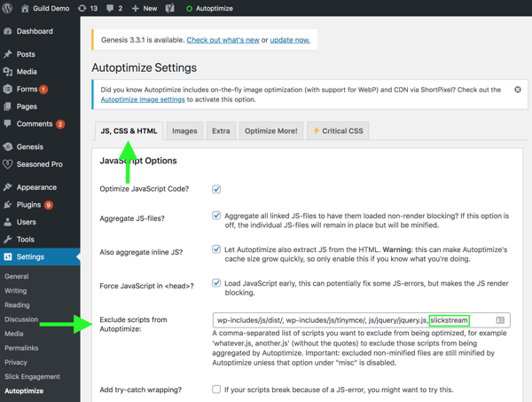Click the Forms notification badge 1

[x=43, y=90]
